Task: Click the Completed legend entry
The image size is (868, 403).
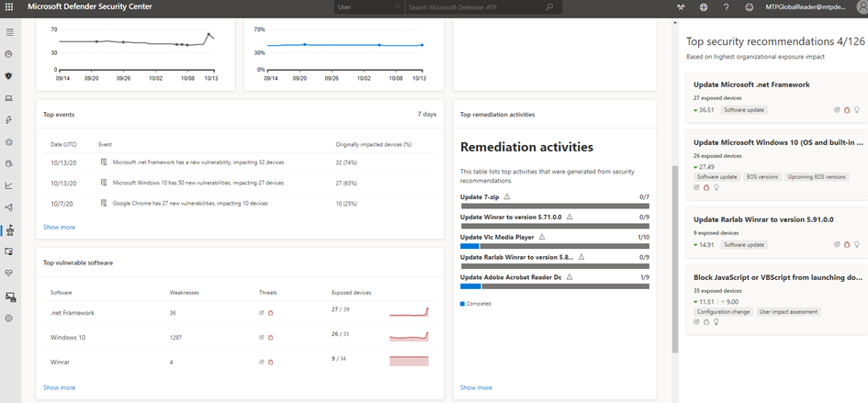Action: coord(476,303)
